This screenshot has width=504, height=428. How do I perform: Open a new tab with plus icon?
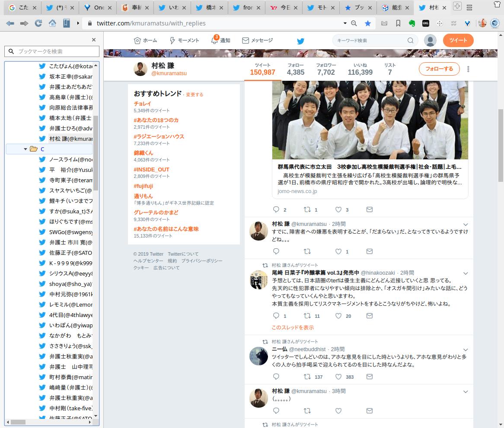457,6
